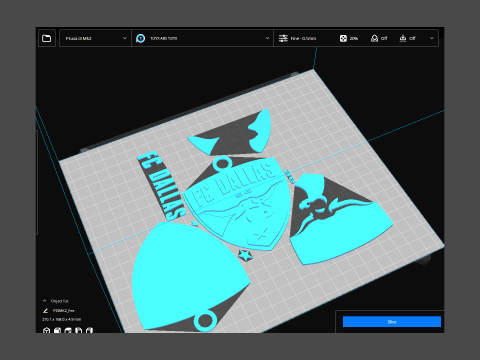Click the support structure icon
The height and width of the screenshot is (360, 480).
pos(374,38)
